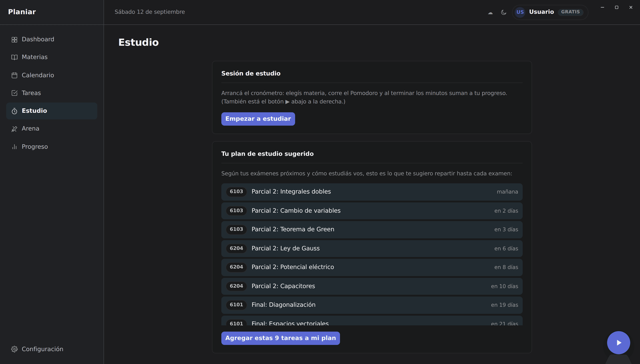Screen dimensions: 640x364
Task: Select Parcial 2: Potencial eléctrico row
Action: pyautogui.click(x=372, y=267)
